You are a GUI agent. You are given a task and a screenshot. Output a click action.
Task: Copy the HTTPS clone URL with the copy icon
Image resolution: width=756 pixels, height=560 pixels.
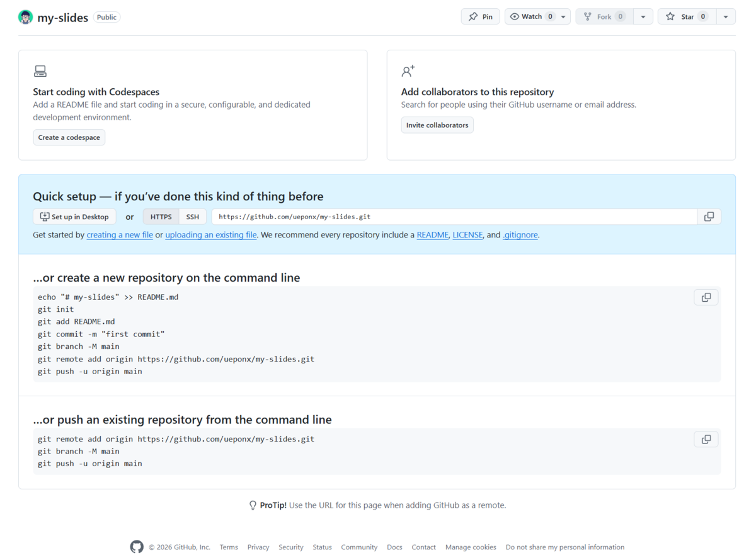click(x=709, y=217)
